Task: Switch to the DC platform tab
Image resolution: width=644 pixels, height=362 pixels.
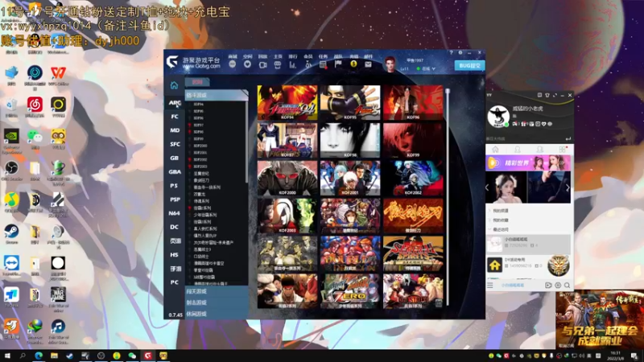Action: (x=175, y=227)
